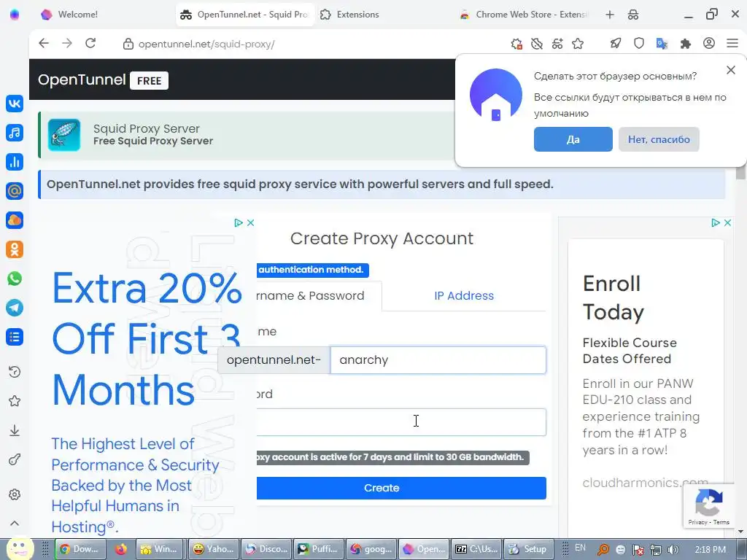Open a new tab with plus
The height and width of the screenshot is (560, 747).
610,15
